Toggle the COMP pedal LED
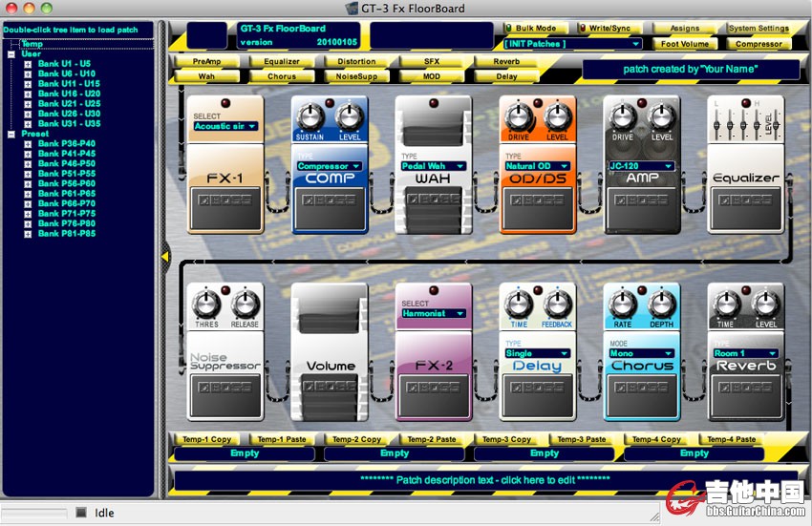812x526 pixels. click(x=330, y=103)
